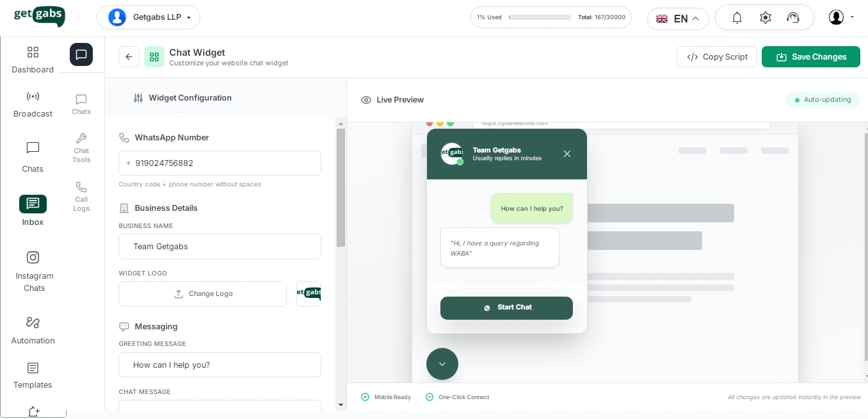
Task: Open the EN language selector
Action: pos(678,19)
